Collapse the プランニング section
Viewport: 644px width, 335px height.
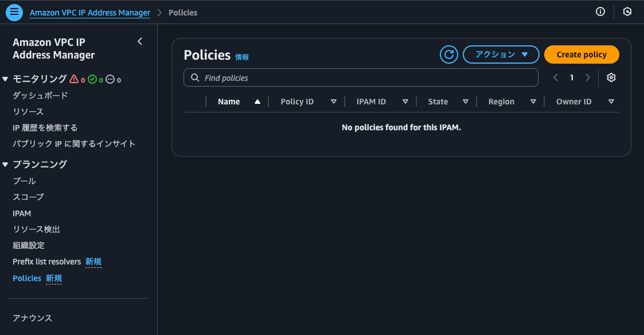(6, 164)
